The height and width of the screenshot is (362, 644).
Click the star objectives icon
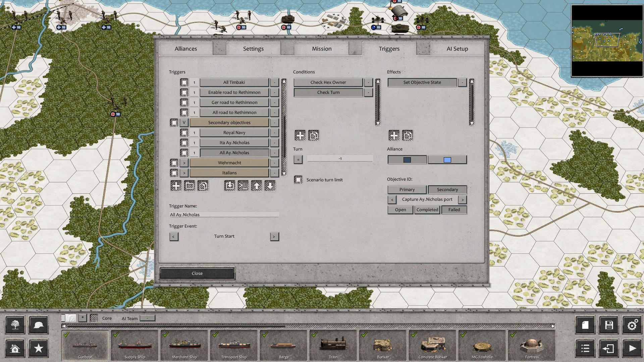tap(39, 348)
